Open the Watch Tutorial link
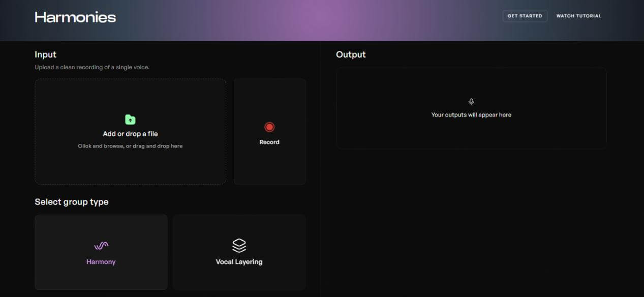This screenshot has width=644, height=297. (x=578, y=16)
